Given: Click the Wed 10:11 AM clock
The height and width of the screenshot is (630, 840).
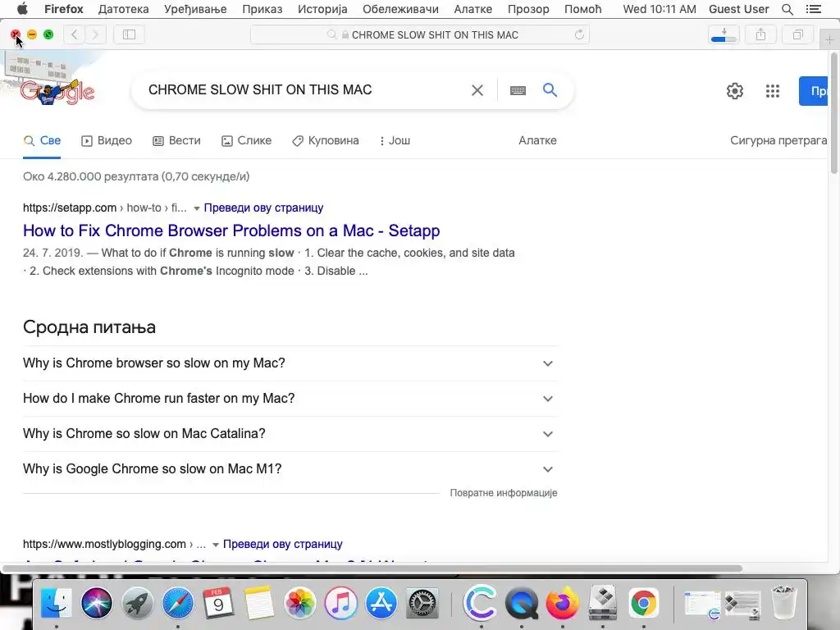Looking at the screenshot, I should click(660, 9).
